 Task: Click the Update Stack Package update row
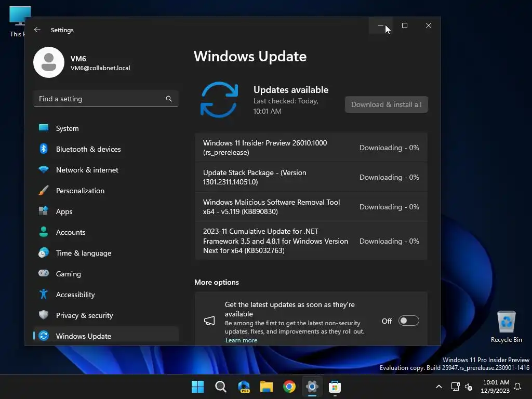pyautogui.click(x=311, y=177)
